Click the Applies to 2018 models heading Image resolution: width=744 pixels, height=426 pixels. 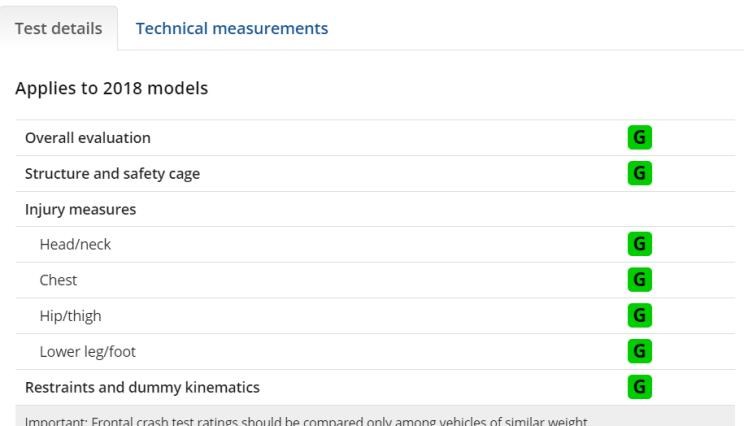(x=112, y=88)
